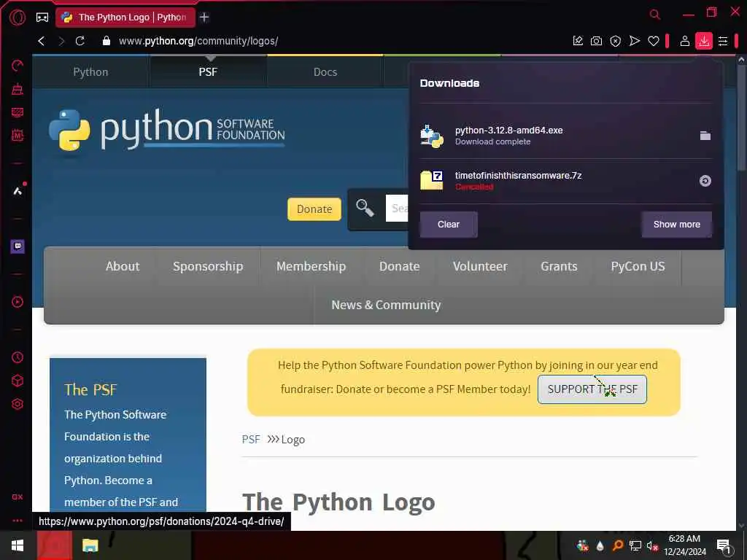Clear the downloads list
The width and height of the screenshot is (747, 560).
449,225
